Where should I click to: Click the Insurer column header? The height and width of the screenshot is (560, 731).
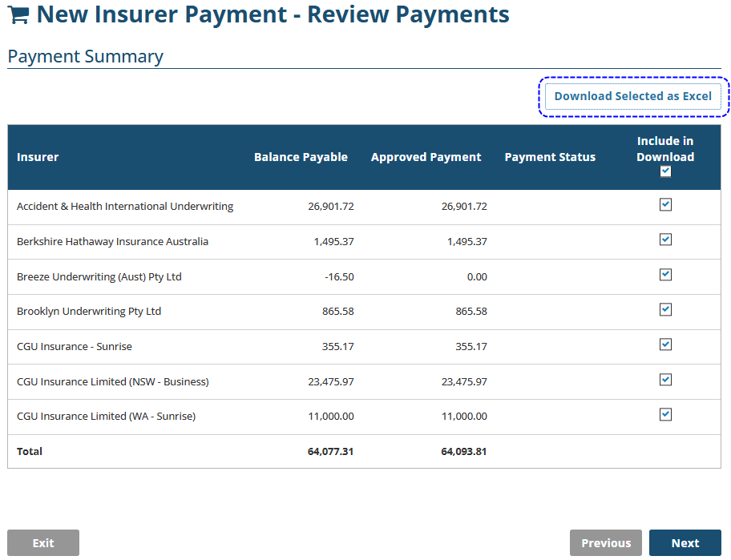click(38, 157)
